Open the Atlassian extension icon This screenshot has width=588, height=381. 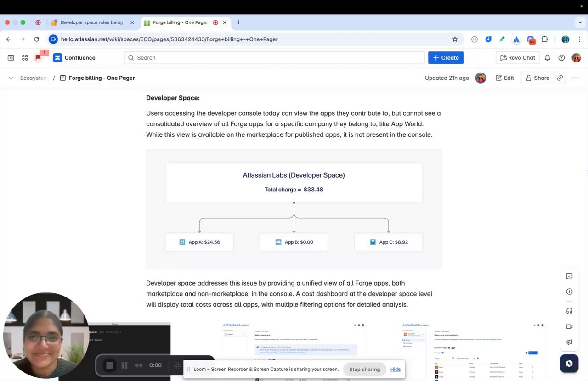516,39
